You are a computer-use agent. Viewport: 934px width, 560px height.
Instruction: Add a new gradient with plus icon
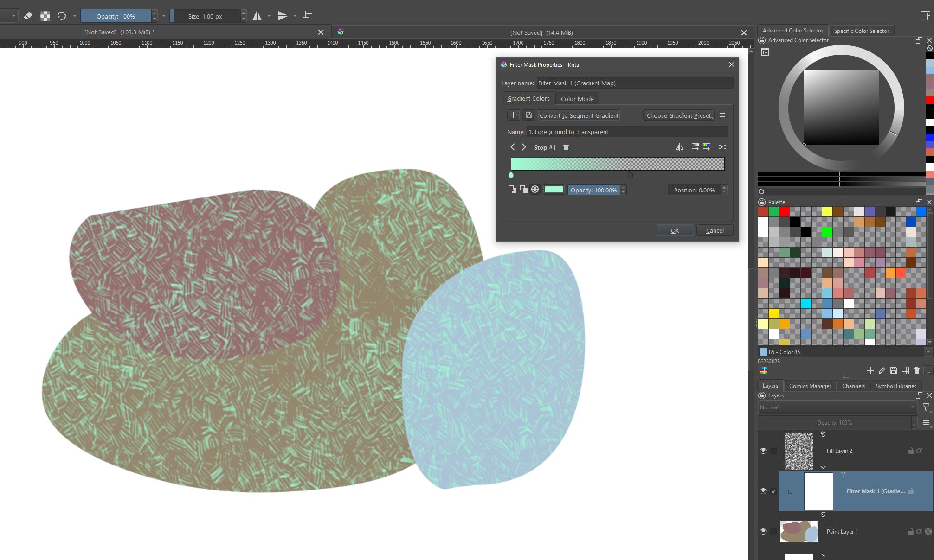pos(513,115)
